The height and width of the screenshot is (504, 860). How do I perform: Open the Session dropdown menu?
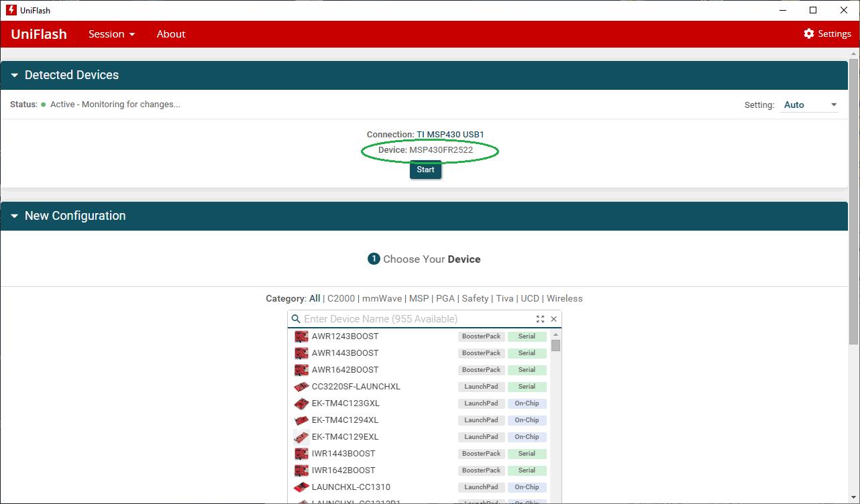tap(111, 34)
